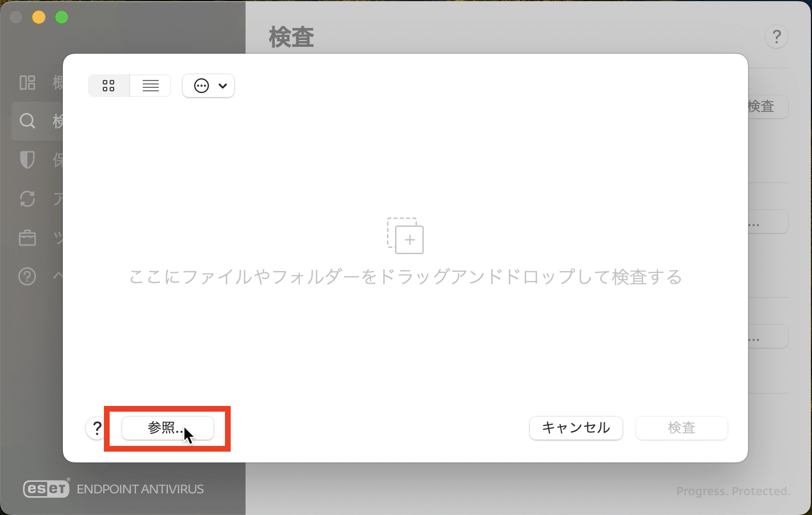The height and width of the screenshot is (515, 812).
Task: Click the green zoom window button
Action: pos(62,17)
